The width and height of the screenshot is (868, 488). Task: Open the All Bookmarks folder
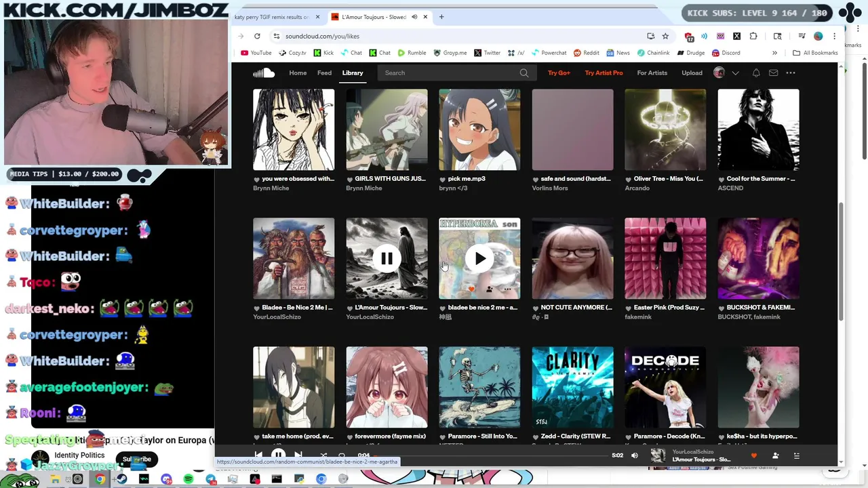pos(816,53)
